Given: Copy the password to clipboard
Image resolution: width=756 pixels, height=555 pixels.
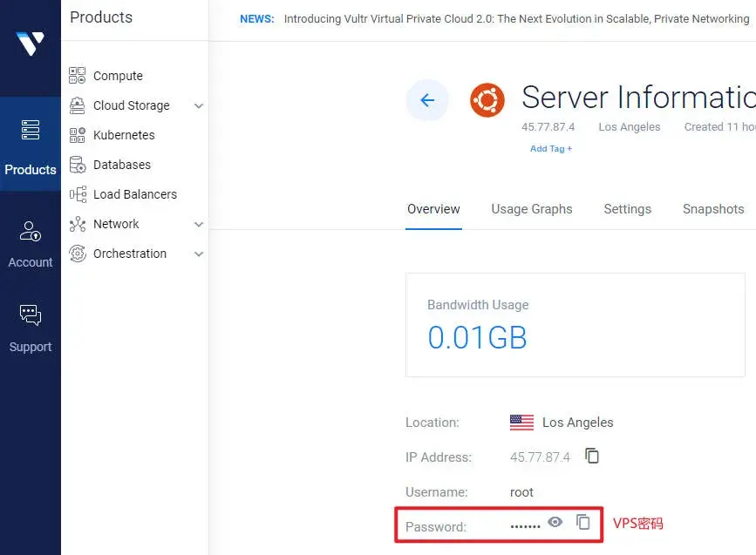Looking at the screenshot, I should pos(583,522).
